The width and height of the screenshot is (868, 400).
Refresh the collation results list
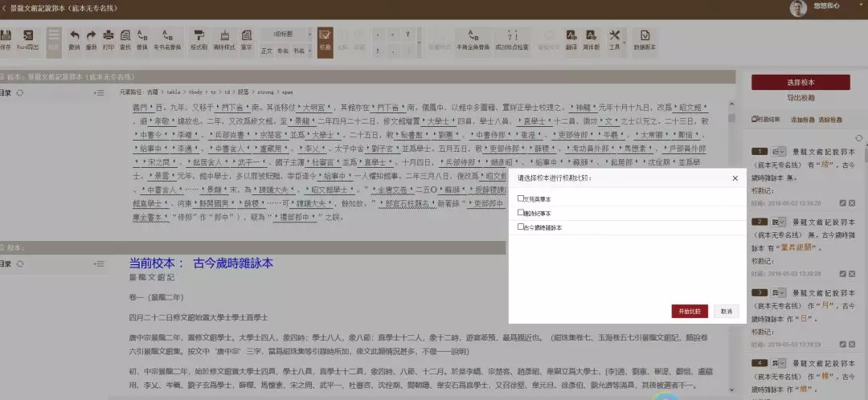[858, 138]
